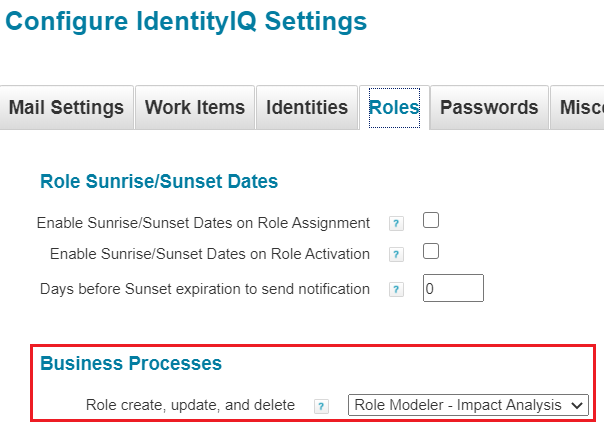This screenshot has width=604, height=425.
Task: Click the days before Sunset notification field
Action: coord(453,289)
